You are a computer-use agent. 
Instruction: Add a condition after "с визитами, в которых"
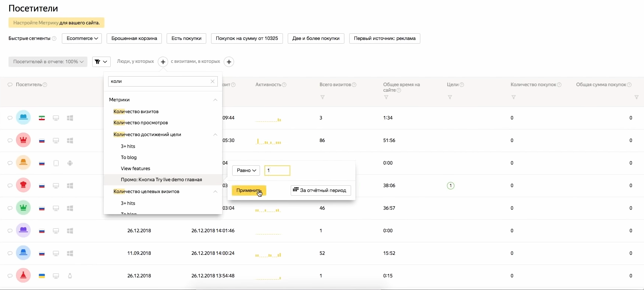(x=229, y=62)
